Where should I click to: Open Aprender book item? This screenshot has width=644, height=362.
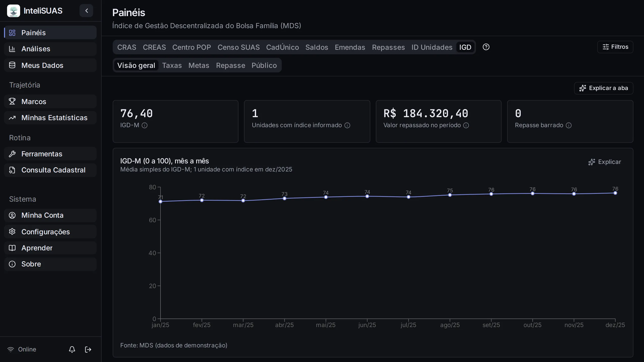tap(50, 248)
